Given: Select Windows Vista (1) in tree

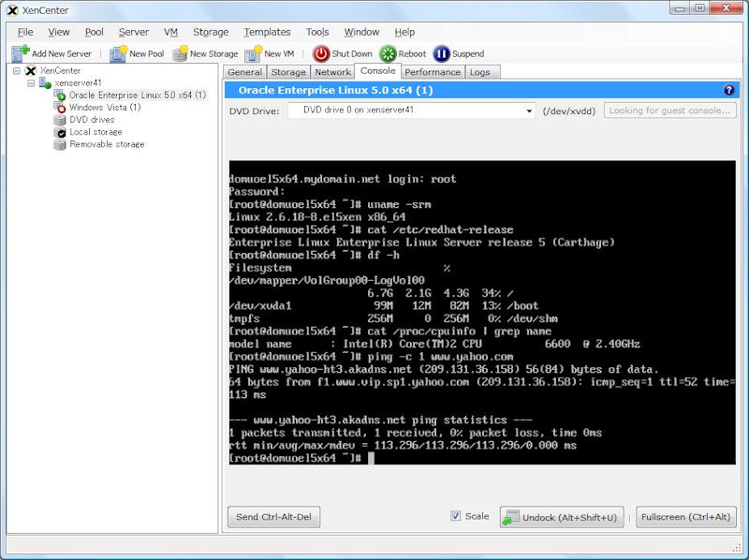Looking at the screenshot, I should pos(105,108).
